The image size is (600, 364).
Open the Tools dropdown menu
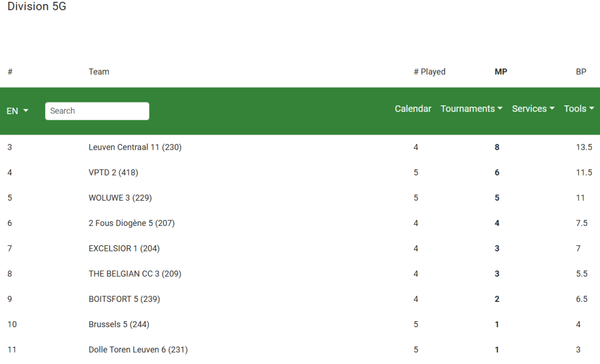pos(578,109)
